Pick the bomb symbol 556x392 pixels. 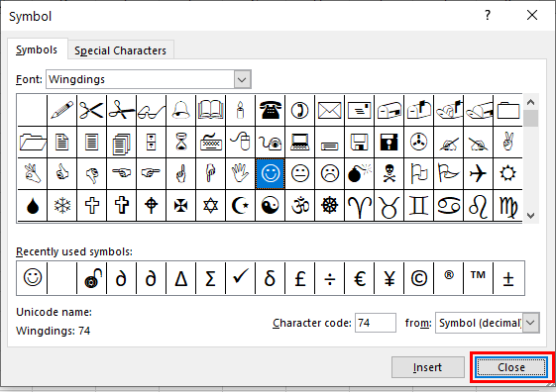360,174
